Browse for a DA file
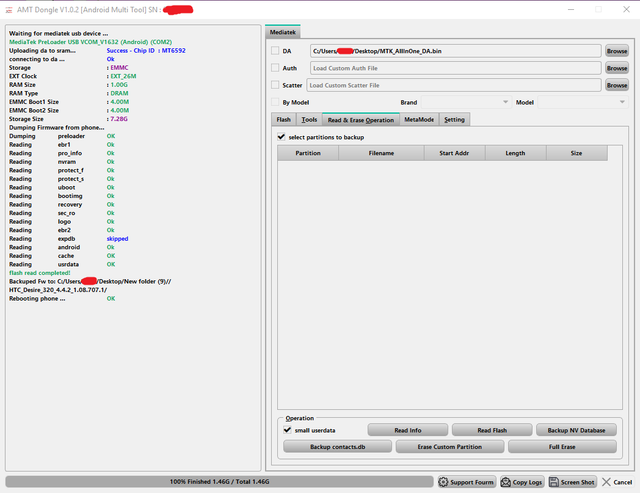Viewport: 640px width, 493px height. click(617, 50)
